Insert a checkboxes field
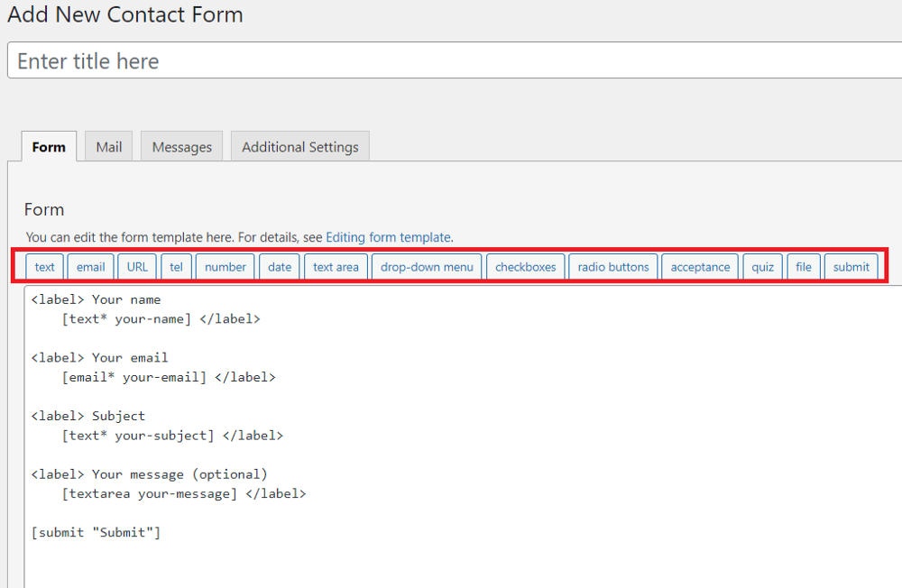Viewport: 902px width, 588px height. tap(526, 266)
